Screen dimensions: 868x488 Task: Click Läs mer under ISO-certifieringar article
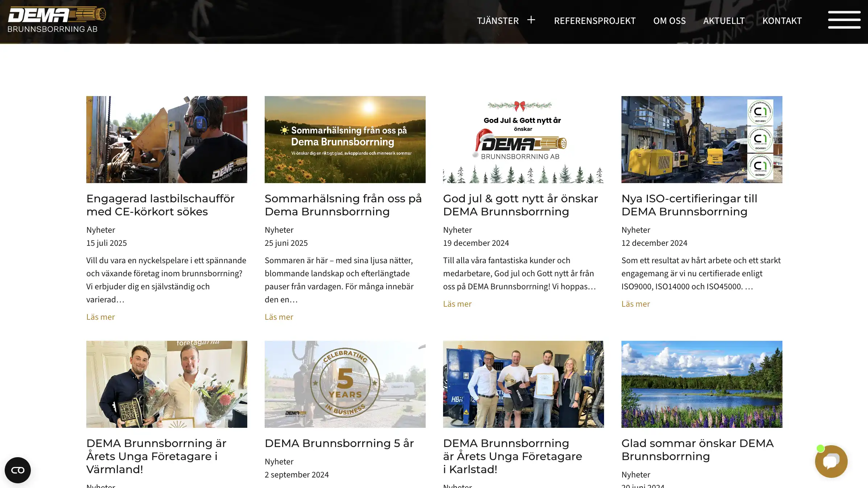[636, 304]
